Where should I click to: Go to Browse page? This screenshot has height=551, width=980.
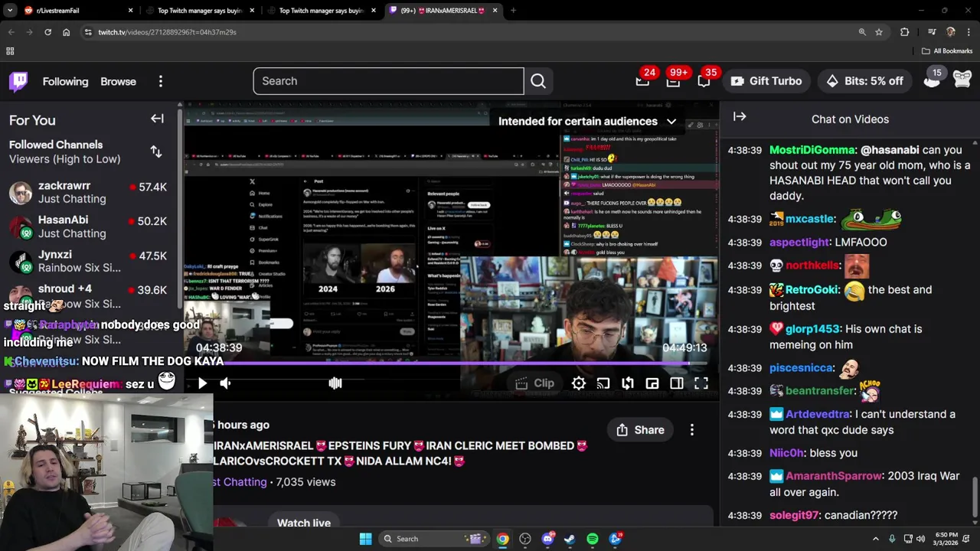pos(118,81)
